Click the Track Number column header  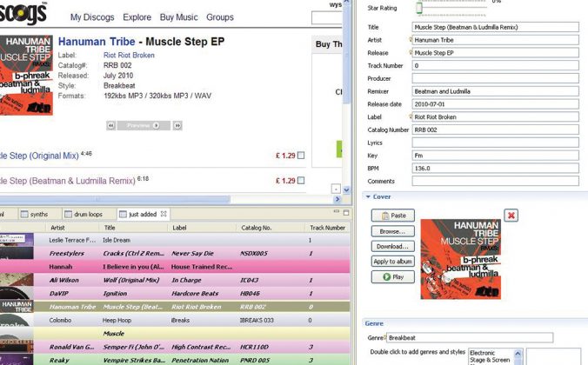click(x=327, y=228)
